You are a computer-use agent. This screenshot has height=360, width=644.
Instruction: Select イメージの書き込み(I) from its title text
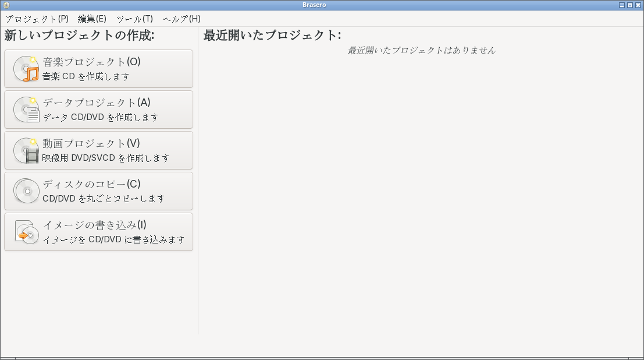tap(94, 225)
